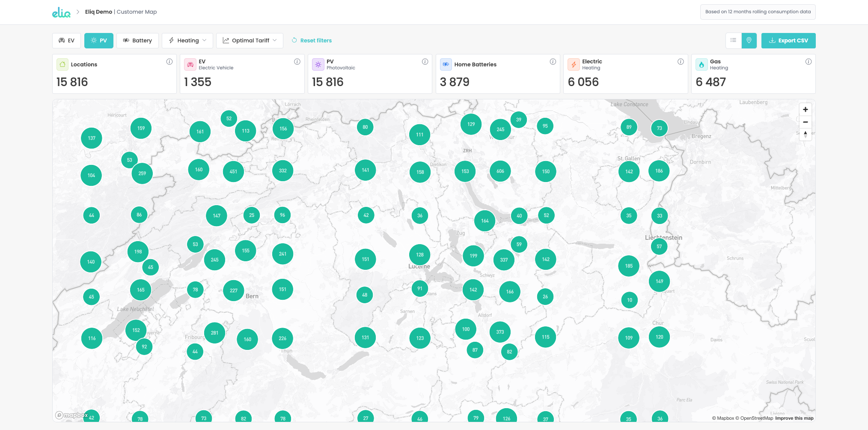Click the breadcrumb chevron arrow

coord(78,12)
